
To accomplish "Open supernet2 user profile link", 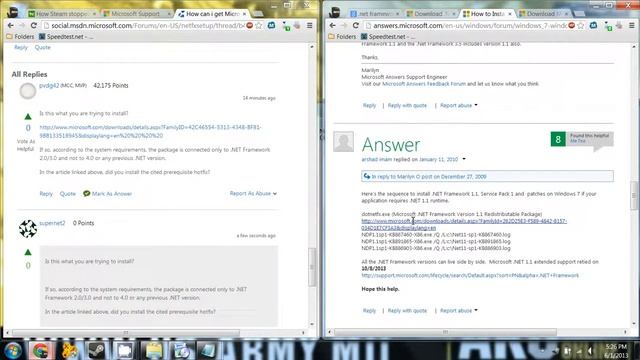I will tap(52, 223).
